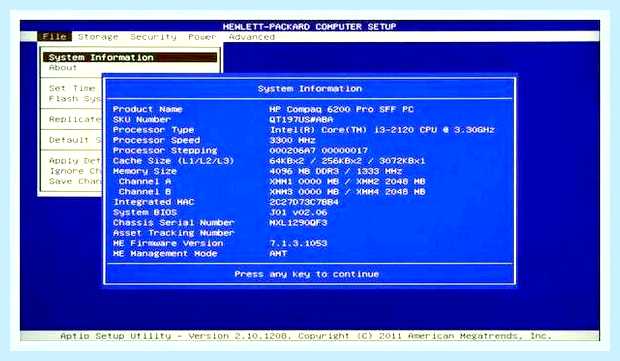Click the AMT management mode value
Image resolution: width=620 pixels, height=361 pixels.
[x=278, y=253]
